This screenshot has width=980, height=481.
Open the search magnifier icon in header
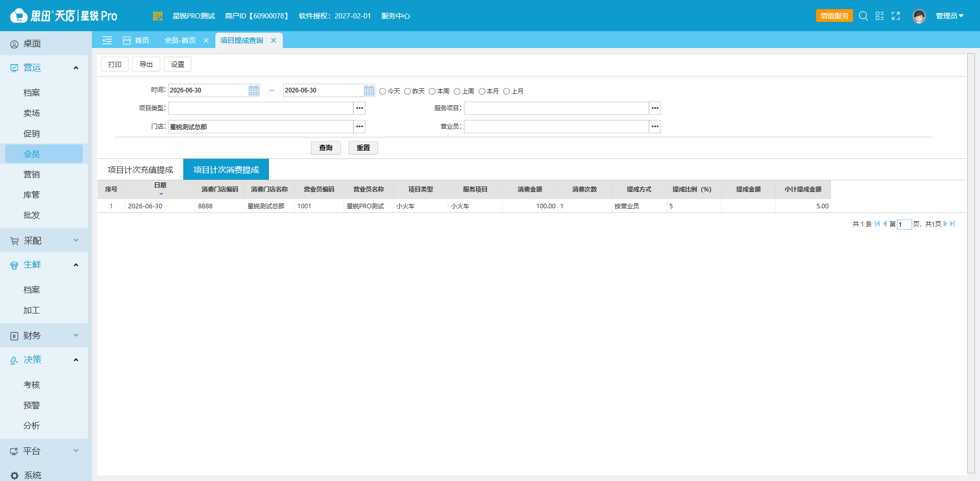point(863,16)
